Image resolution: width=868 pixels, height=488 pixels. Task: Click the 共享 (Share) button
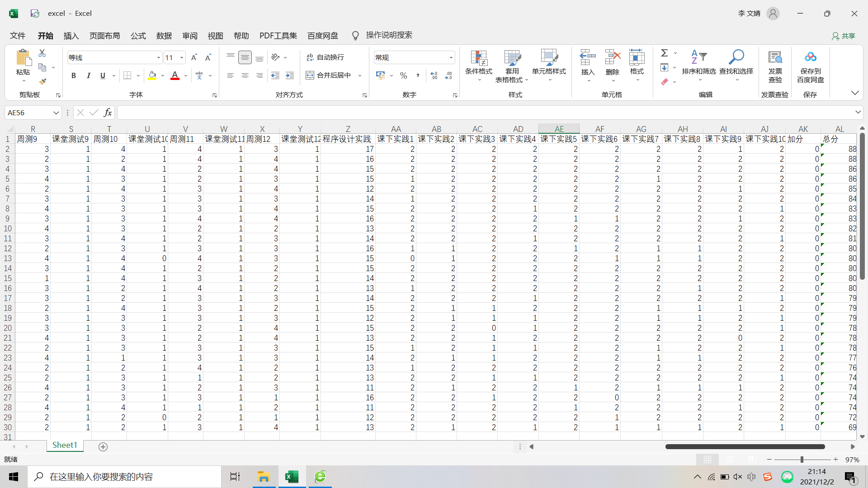[844, 36]
